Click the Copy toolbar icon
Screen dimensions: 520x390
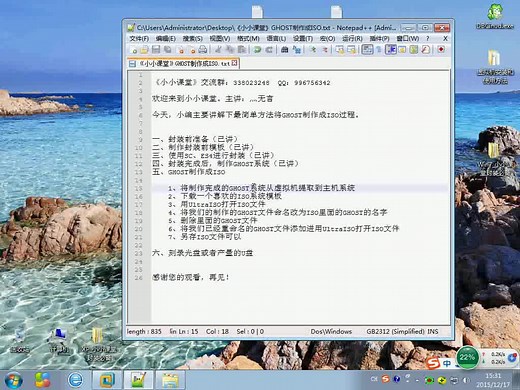[x=230, y=50]
